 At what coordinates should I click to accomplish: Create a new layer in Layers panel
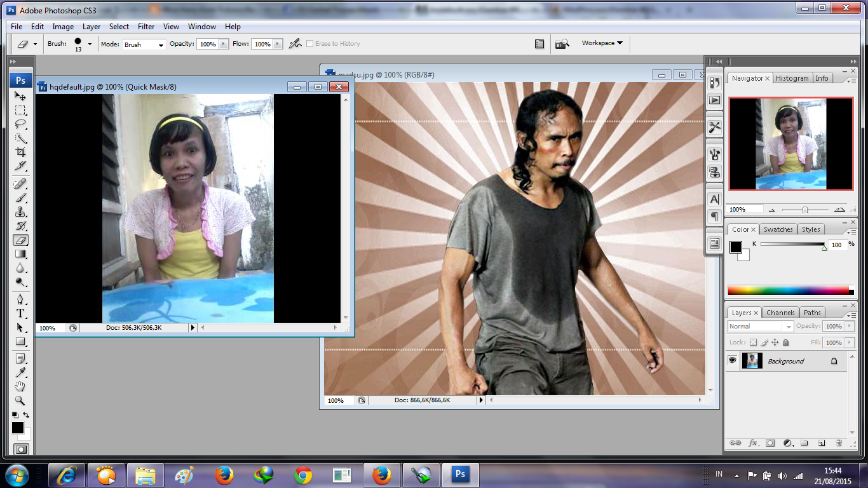coord(821,443)
